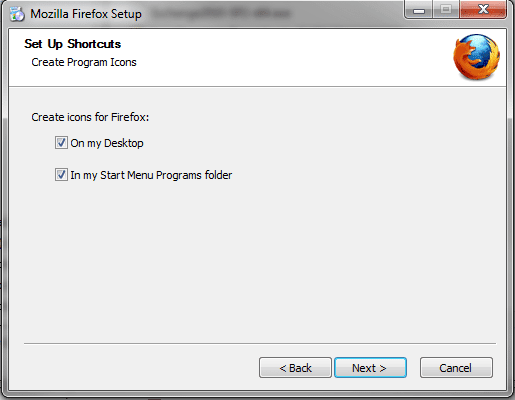This screenshot has width=515, height=400.
Task: Click the Firefox globe logo
Action: click(x=476, y=57)
